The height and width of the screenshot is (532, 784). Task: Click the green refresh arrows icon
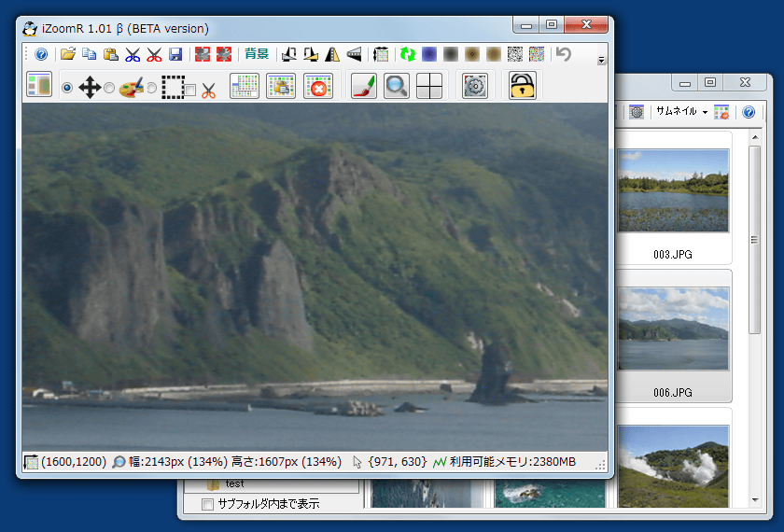[x=408, y=54]
